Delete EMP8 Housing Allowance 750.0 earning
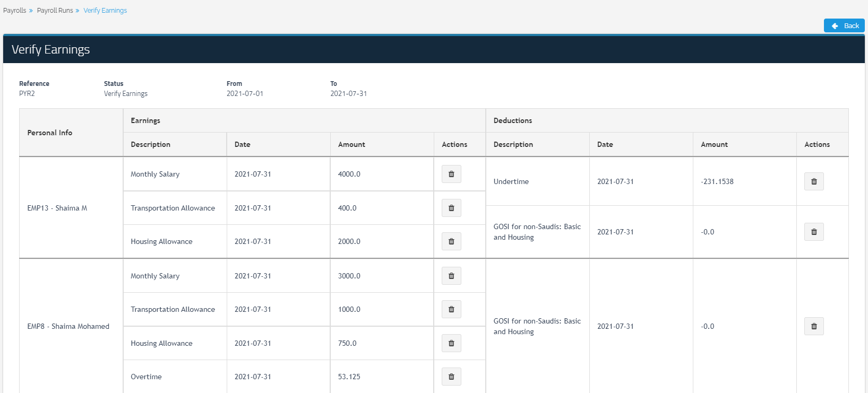This screenshot has width=868, height=393. point(451,343)
